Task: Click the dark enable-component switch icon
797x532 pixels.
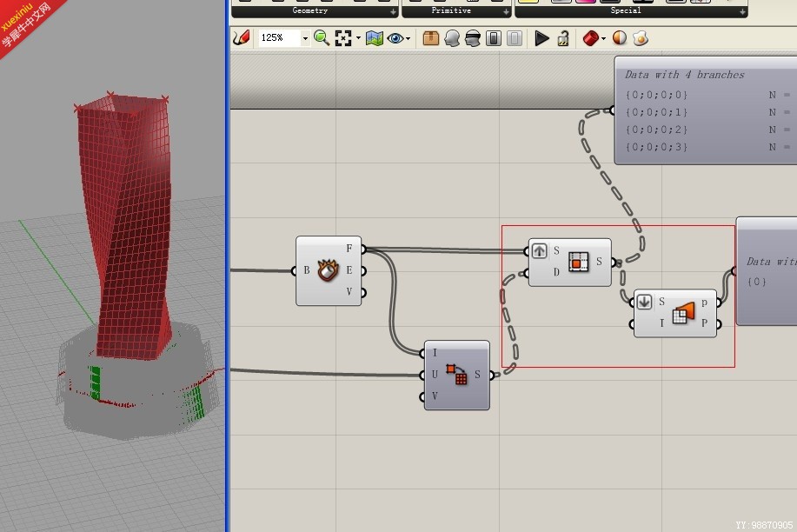Action: pos(494,38)
